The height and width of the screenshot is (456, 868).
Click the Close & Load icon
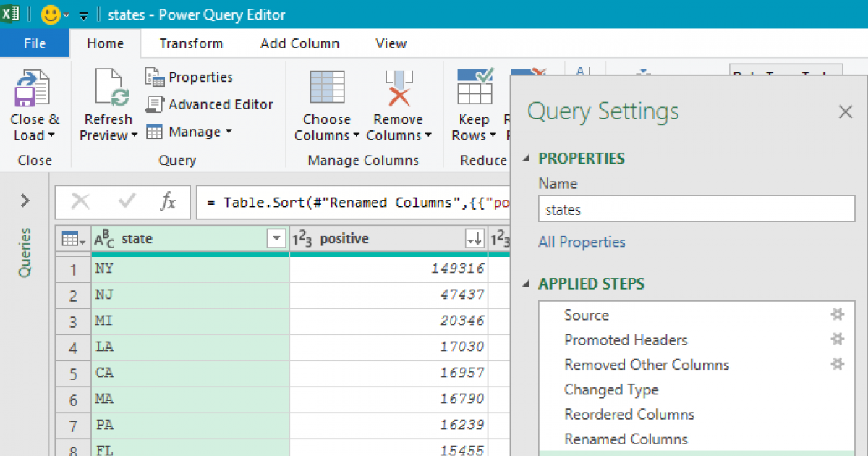[34, 88]
